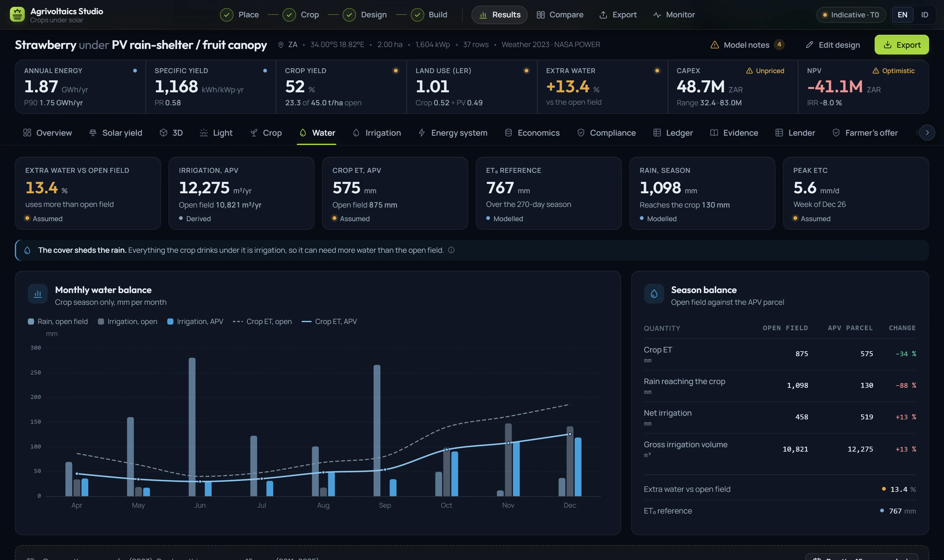Open the Compliance tab
Image resolution: width=944 pixels, height=560 pixels.
point(606,133)
